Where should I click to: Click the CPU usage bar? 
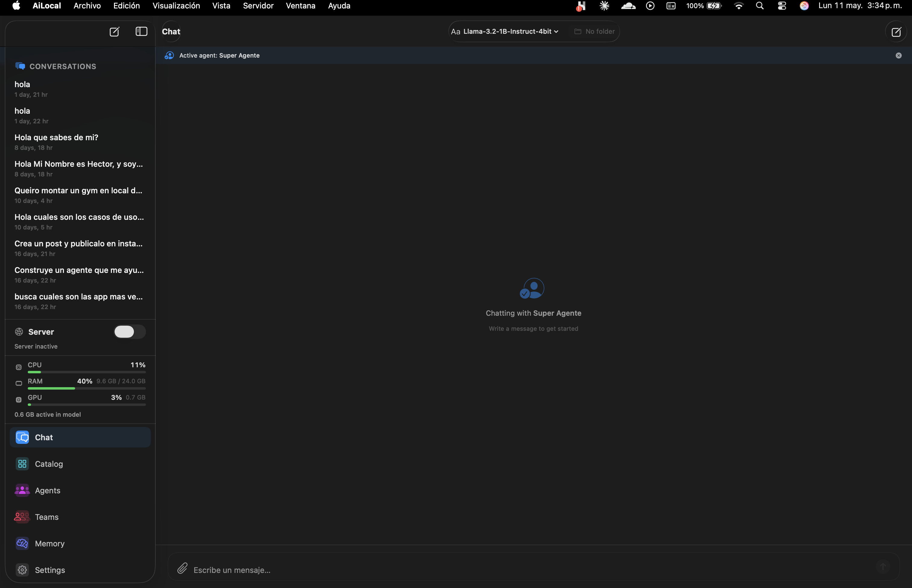click(x=87, y=372)
